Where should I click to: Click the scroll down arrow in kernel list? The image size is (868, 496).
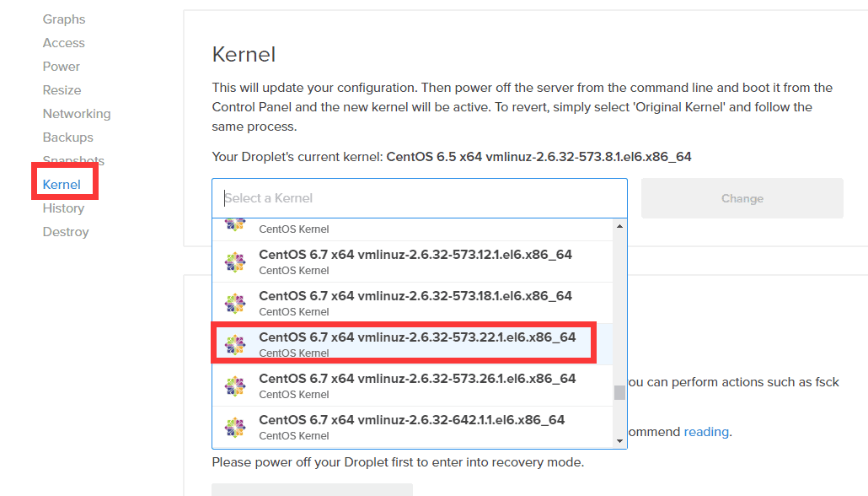click(619, 441)
